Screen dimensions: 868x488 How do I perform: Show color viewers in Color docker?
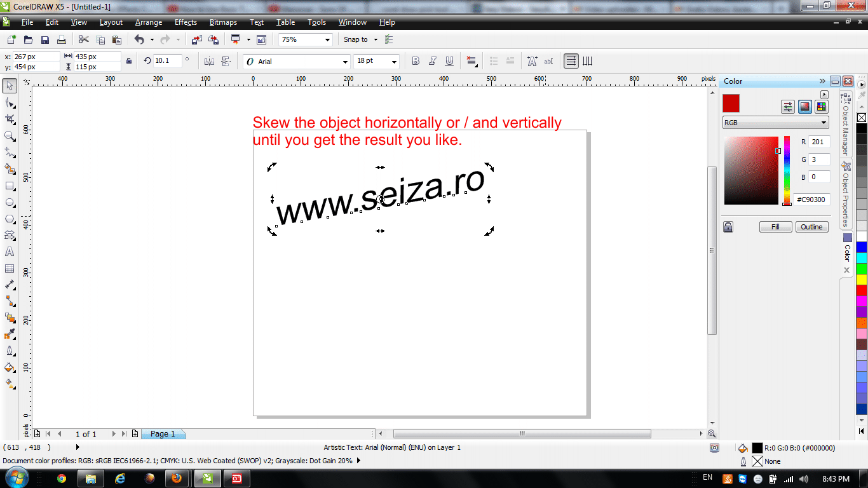tap(805, 107)
